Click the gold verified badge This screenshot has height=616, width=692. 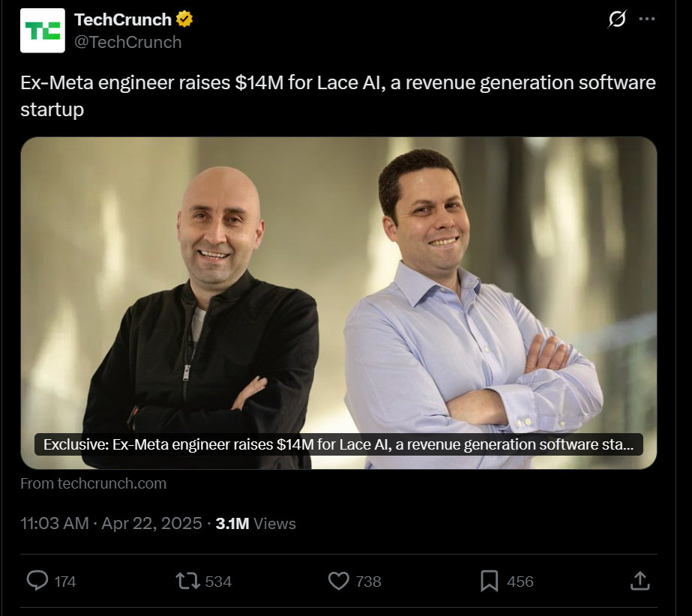coord(184,19)
